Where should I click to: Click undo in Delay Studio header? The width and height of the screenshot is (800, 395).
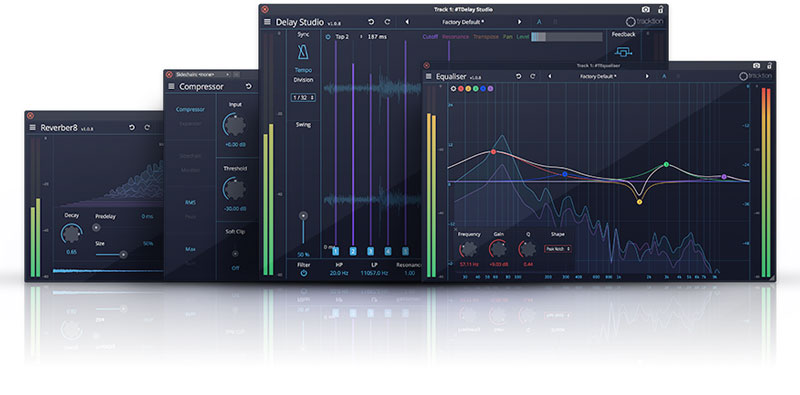click(371, 22)
